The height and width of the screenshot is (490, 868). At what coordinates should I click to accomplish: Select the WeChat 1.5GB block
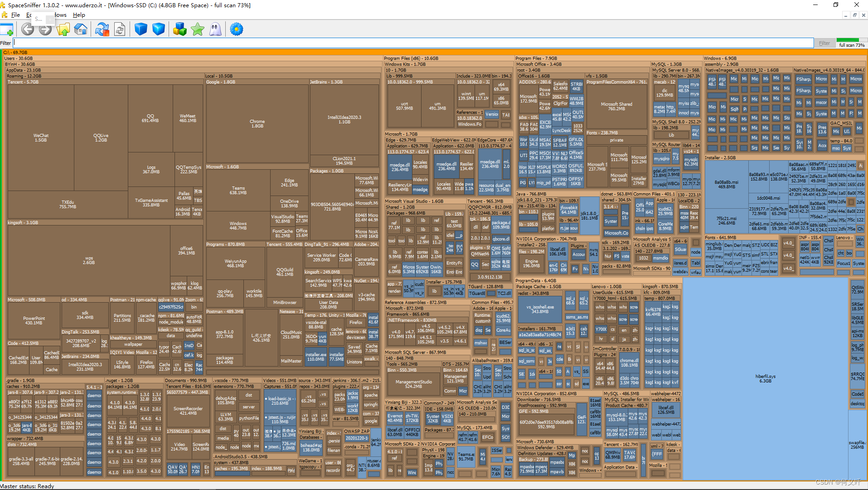click(x=41, y=138)
